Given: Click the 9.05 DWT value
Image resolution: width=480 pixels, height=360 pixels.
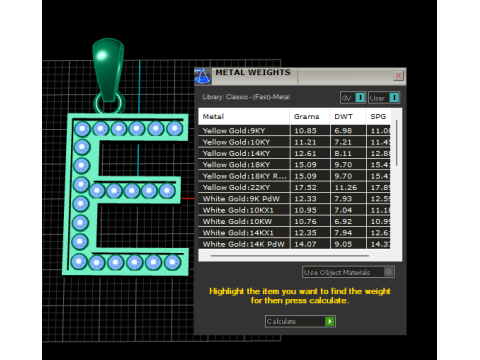Looking at the screenshot, I should click(x=343, y=244).
